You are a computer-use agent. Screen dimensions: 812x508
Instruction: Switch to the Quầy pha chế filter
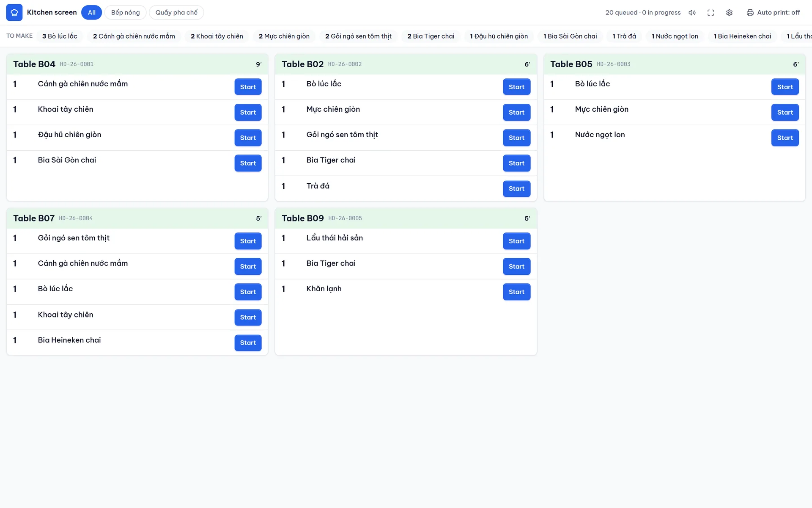coord(176,13)
